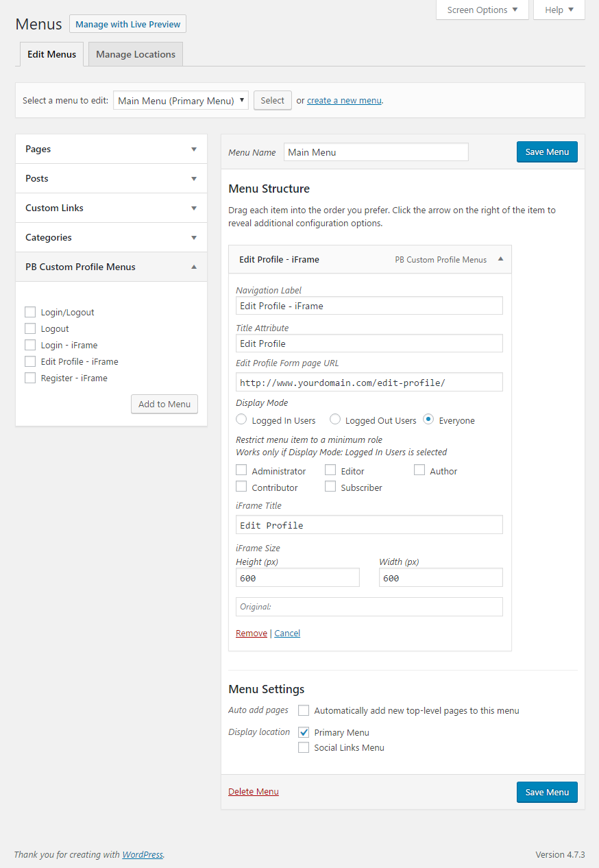This screenshot has width=599, height=868.
Task: Check the Subscriber role checkbox
Action: 330,486
